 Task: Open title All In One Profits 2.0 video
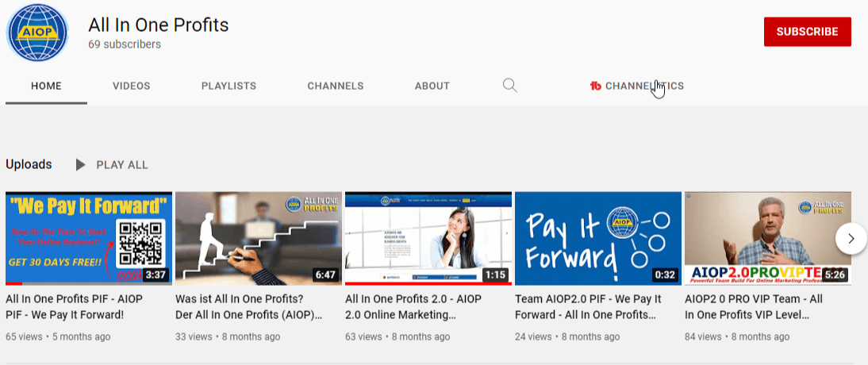(413, 307)
